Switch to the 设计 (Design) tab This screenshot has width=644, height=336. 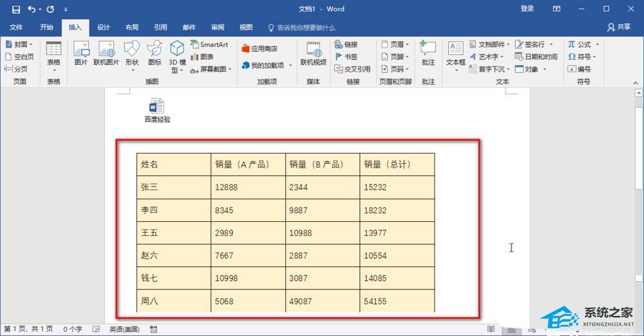pos(103,28)
